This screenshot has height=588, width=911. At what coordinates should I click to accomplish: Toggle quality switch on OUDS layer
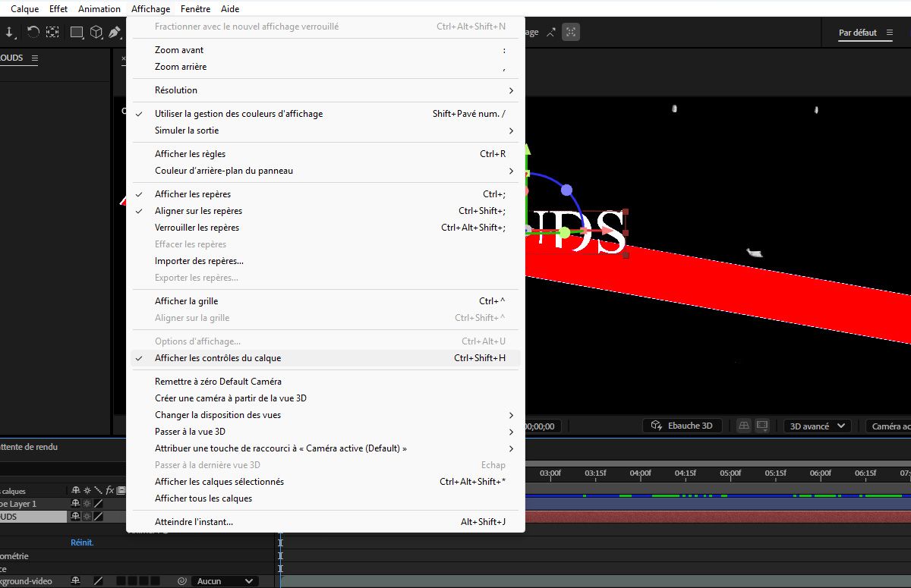[x=98, y=517]
